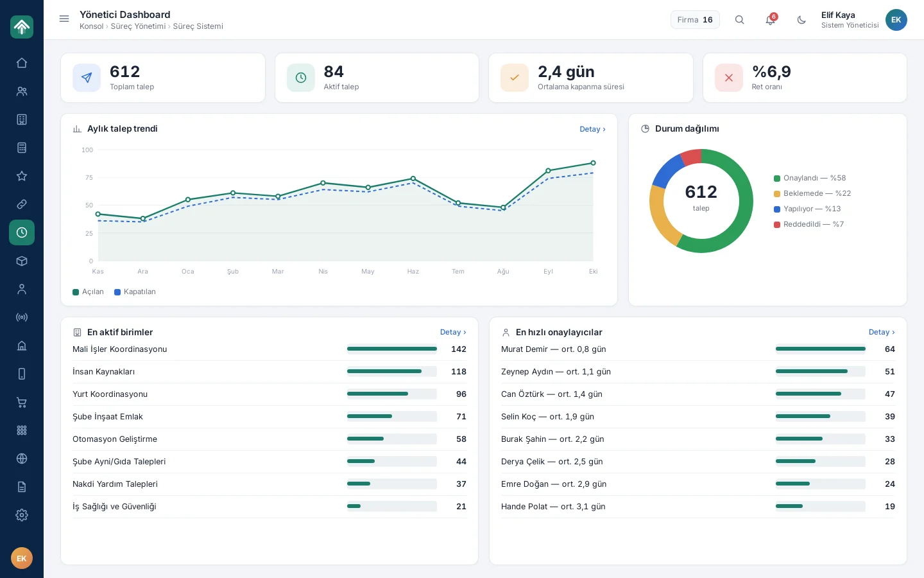
Task: Open the globe sidebar icon
Action: (22, 459)
